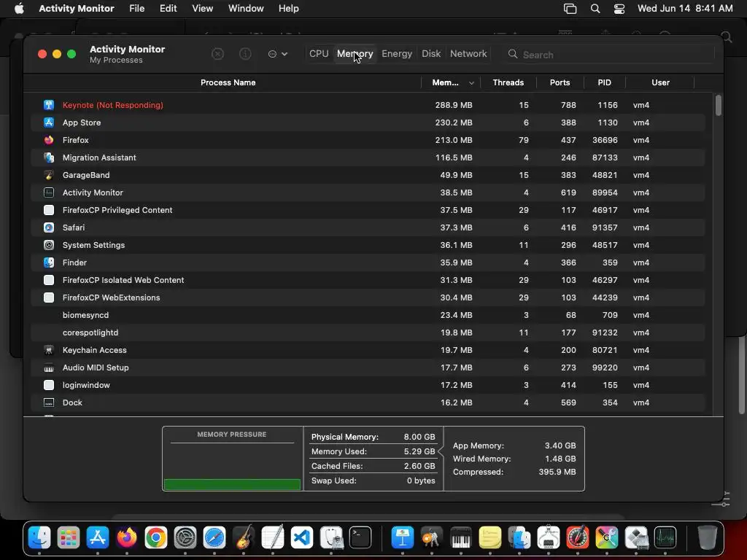Select the corespotlightd process
Image resolution: width=747 pixels, height=560 pixels.
tap(368, 332)
